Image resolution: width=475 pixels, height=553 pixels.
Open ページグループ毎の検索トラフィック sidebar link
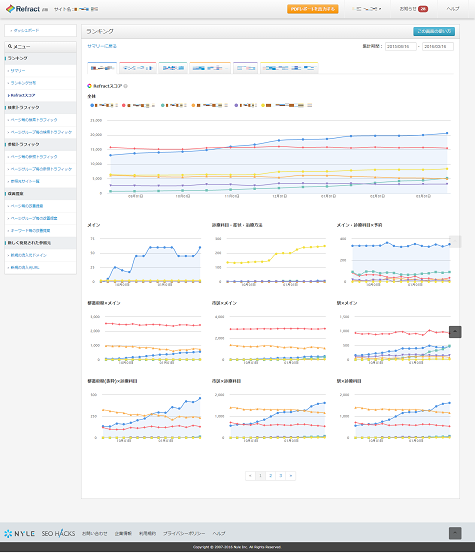pos(41,132)
